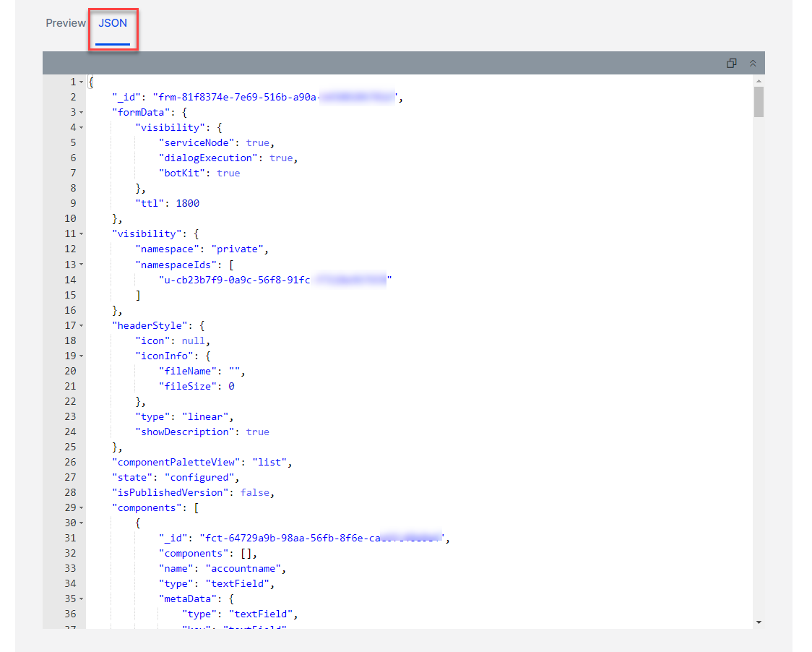The height and width of the screenshot is (652, 812).
Task: Collapse the "namespaceIds" array fold arrow
Action: coord(81,265)
